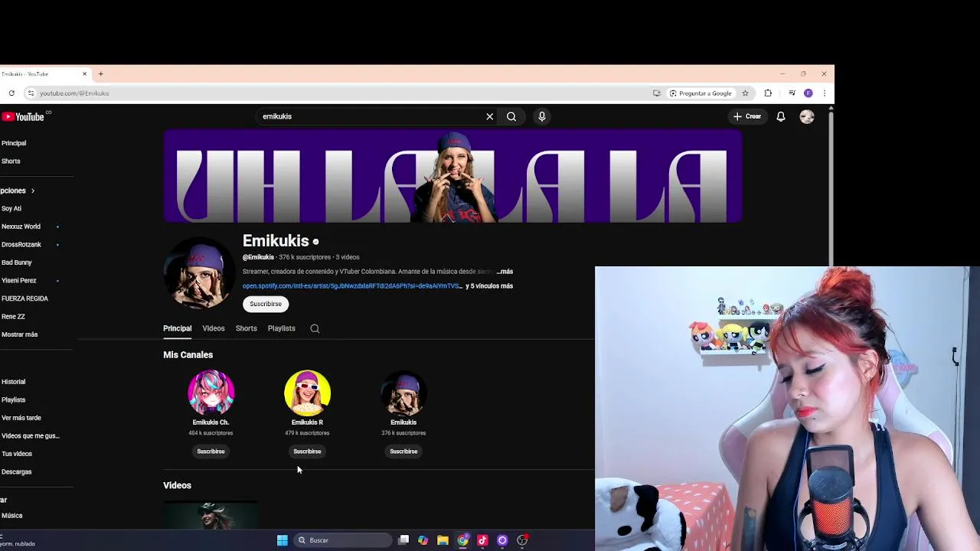Open the DrossRotzank subscription

click(21, 245)
